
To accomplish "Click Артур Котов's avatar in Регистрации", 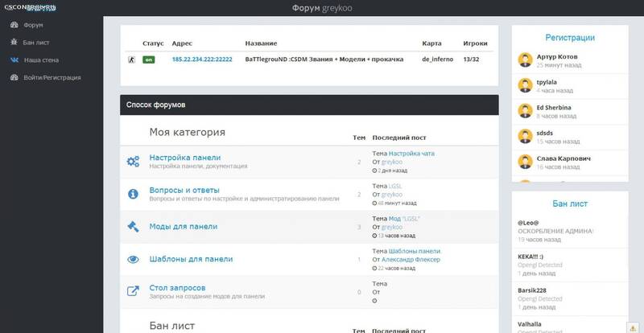I will 524,60.
